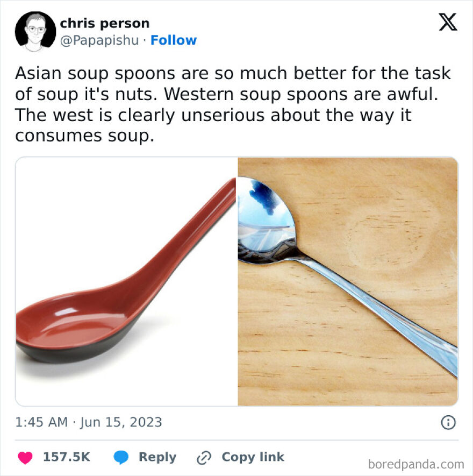Screen dimensions: 473x476
Task: Click the dot separator after @Papapishu
Action: point(145,40)
